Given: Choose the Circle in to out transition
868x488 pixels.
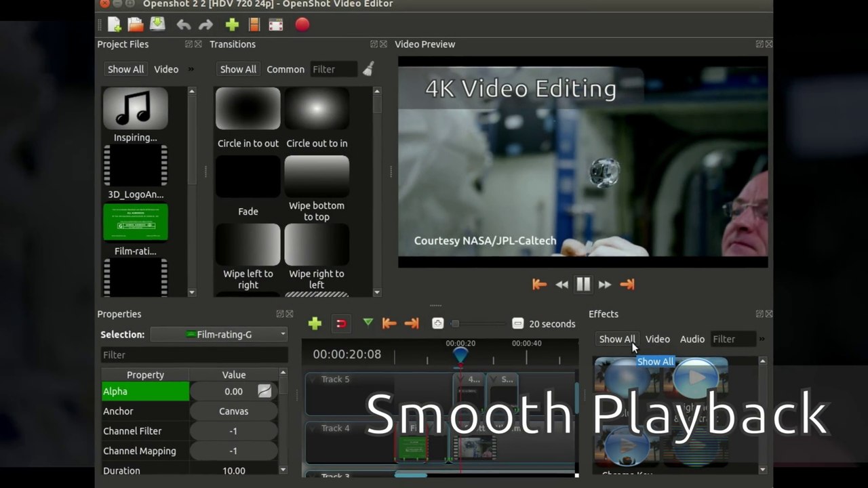Looking at the screenshot, I should point(248,108).
